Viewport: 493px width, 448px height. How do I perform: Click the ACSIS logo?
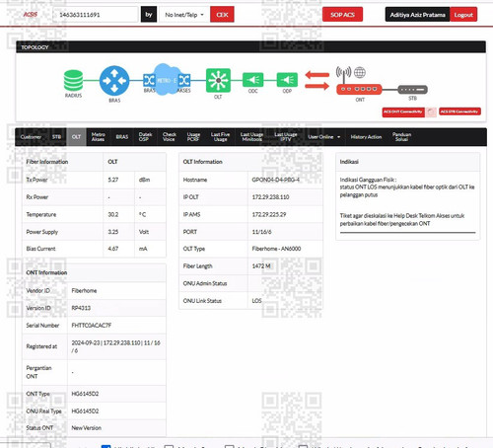coord(31,15)
